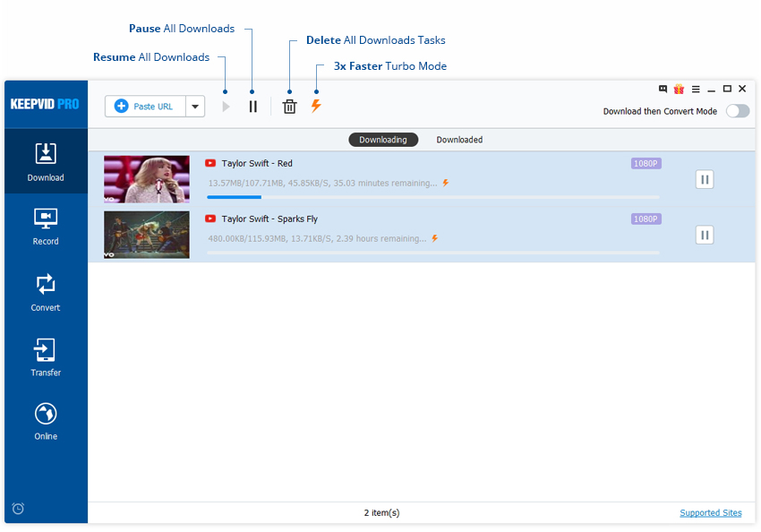Image resolution: width=761 pixels, height=532 pixels.
Task: Click the turbo lightning icon on Red row
Action: (445, 183)
